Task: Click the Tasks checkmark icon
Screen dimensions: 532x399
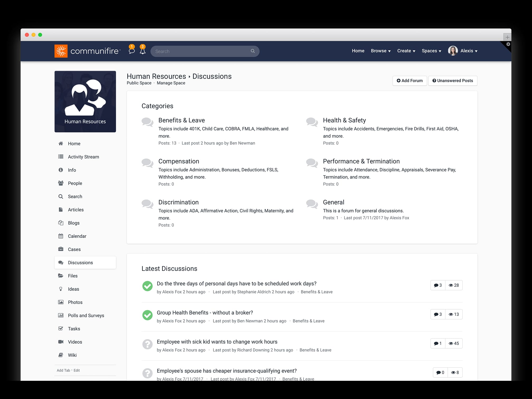Action: coord(61,328)
